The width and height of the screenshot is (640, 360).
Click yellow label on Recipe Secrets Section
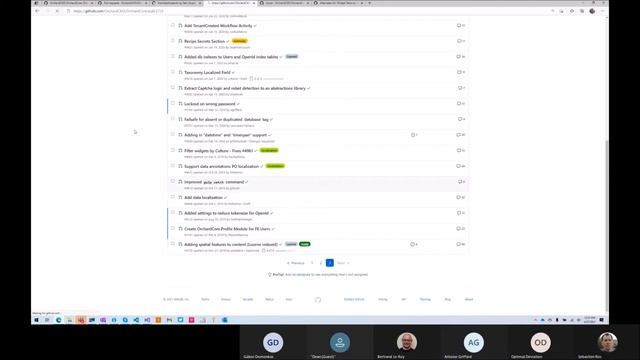point(240,41)
